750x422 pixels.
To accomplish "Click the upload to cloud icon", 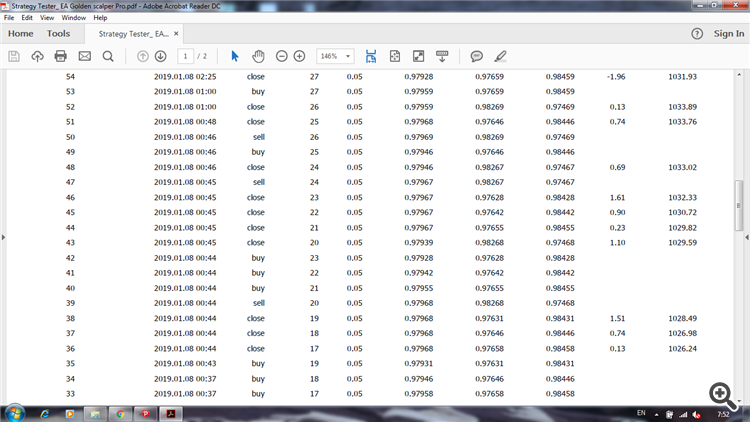I will 37,56.
